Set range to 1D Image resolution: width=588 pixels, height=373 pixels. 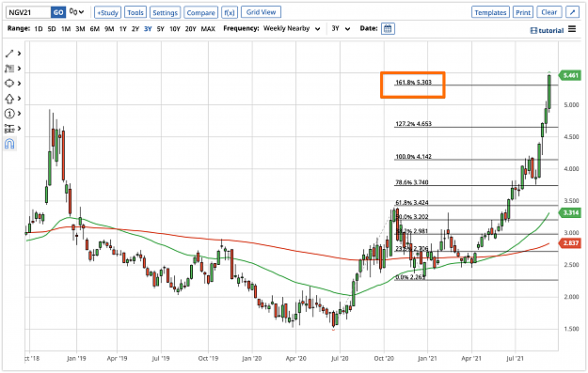39,29
